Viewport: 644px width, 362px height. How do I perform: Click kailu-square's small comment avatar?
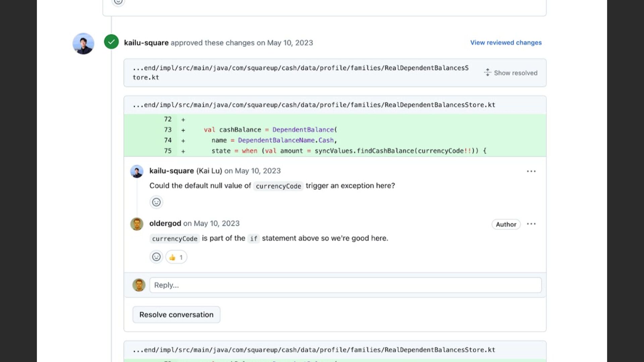click(137, 171)
